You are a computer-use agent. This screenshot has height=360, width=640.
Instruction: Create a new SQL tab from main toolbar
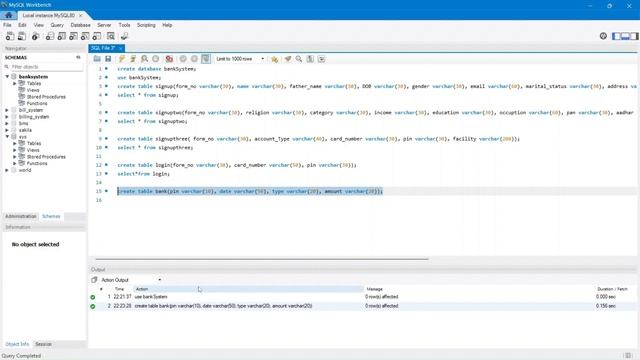point(10,36)
